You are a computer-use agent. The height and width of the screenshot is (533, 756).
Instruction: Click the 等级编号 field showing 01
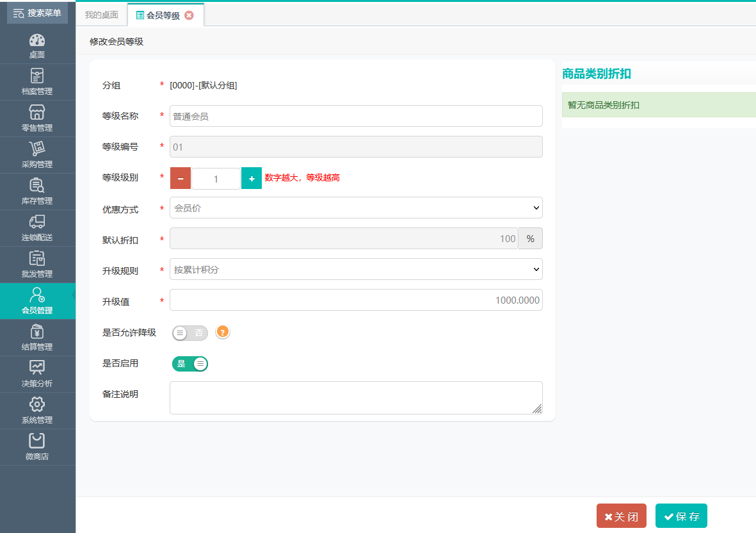[356, 147]
